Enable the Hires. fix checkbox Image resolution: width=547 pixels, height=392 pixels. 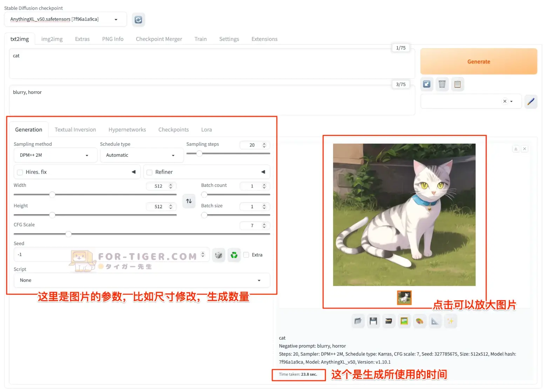click(x=20, y=172)
